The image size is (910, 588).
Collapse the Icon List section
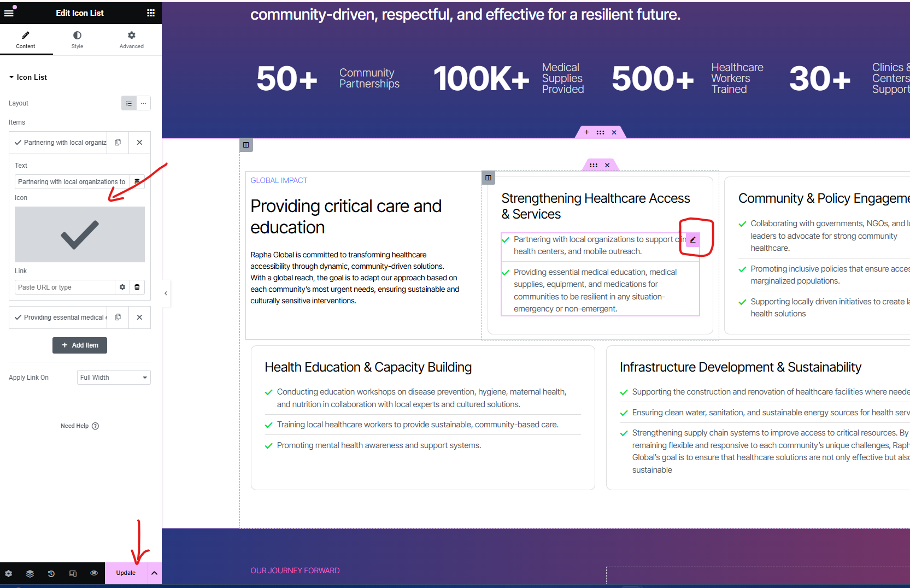[x=11, y=78]
